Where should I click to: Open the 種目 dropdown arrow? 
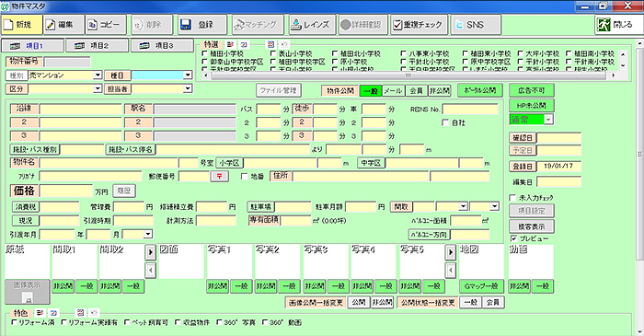pyautogui.click(x=188, y=75)
